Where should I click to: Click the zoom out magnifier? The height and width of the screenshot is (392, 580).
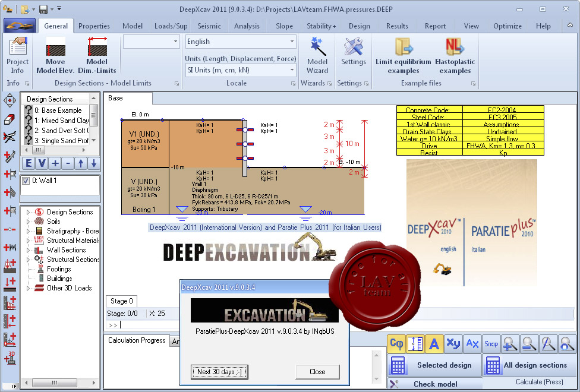pyautogui.click(x=529, y=344)
